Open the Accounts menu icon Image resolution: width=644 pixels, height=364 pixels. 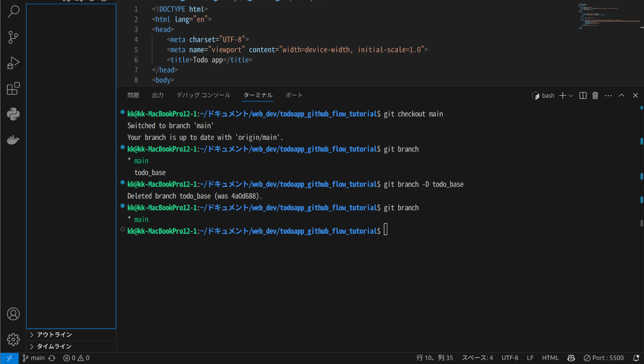[x=13, y=314]
